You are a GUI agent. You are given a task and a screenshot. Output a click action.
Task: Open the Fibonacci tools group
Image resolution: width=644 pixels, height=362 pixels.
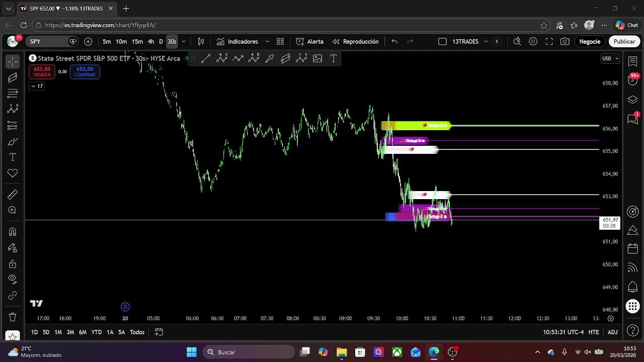13,94
